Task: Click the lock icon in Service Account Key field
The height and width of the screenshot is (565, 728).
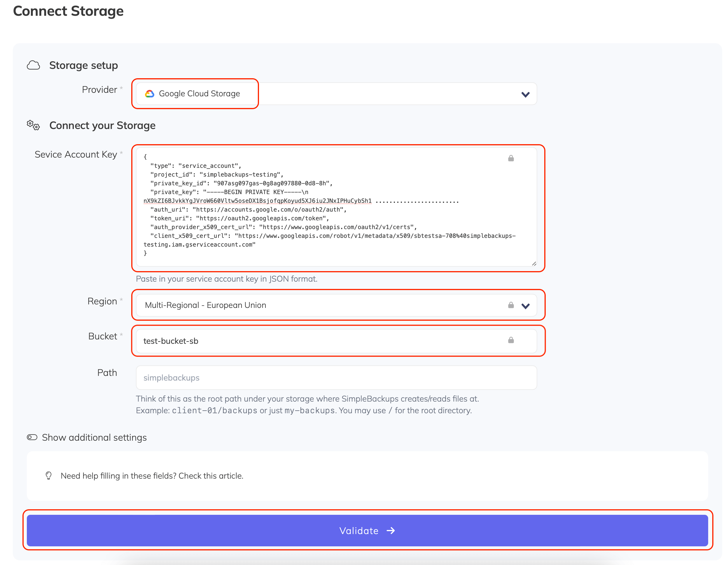Action: click(511, 158)
